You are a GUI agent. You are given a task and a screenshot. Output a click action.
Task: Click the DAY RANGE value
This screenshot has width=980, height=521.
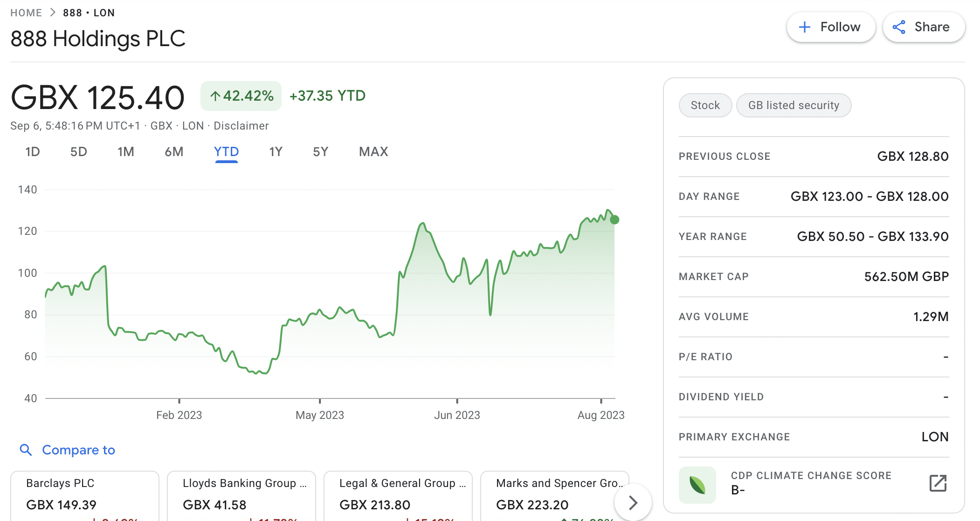tap(870, 196)
